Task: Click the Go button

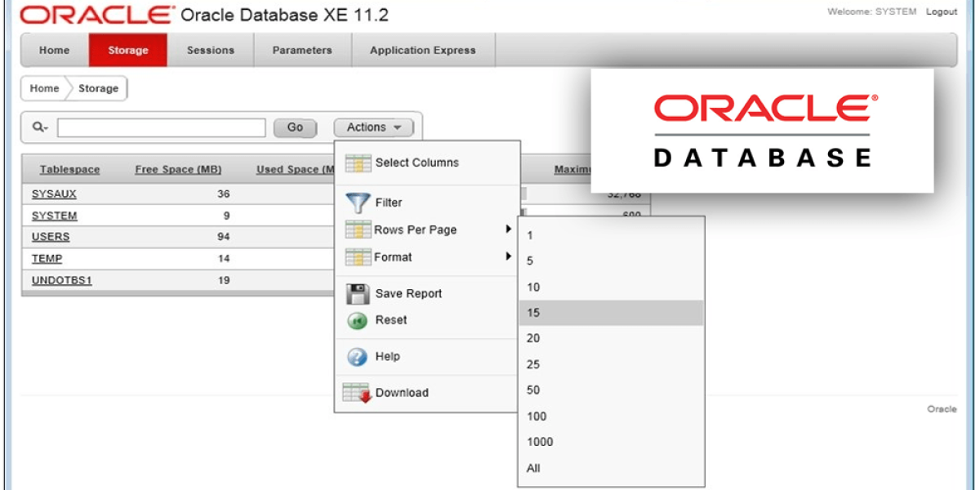Action: 295,127
